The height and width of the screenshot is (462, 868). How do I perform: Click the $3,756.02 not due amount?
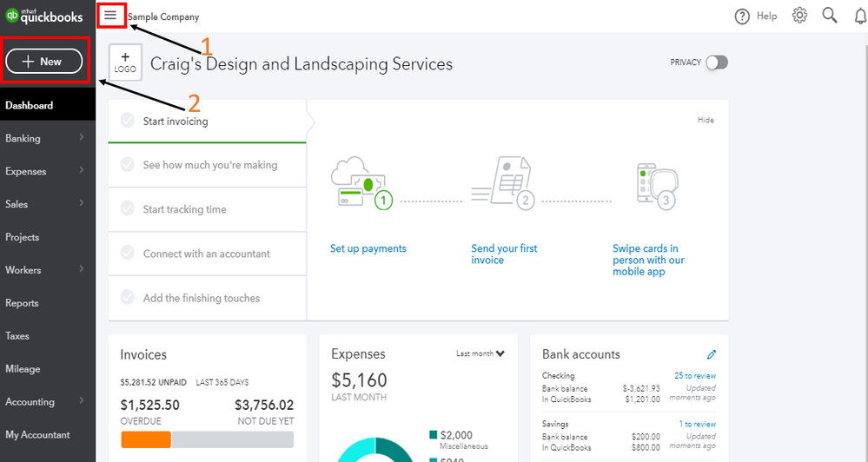click(x=264, y=405)
